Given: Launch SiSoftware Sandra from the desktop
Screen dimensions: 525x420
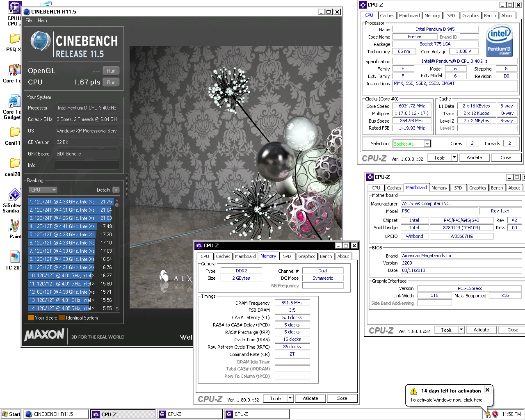Looking at the screenshot, I should pos(14,195).
